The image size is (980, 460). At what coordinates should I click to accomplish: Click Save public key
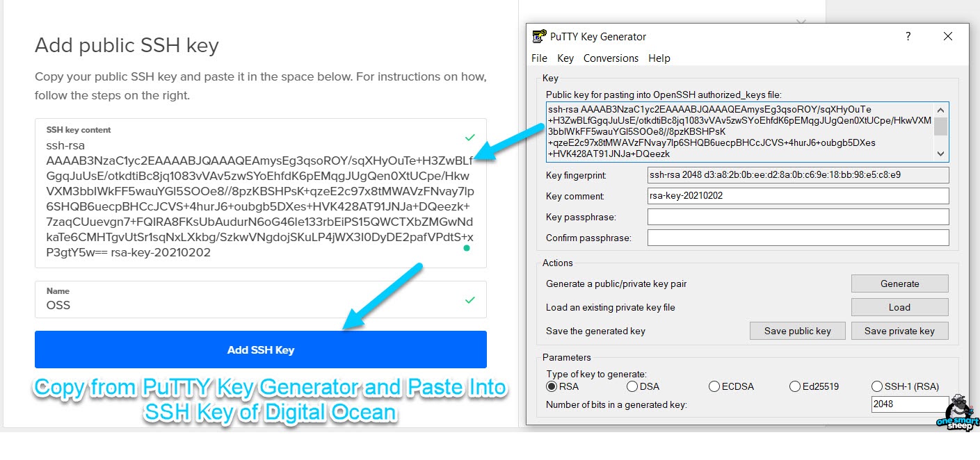click(x=798, y=331)
